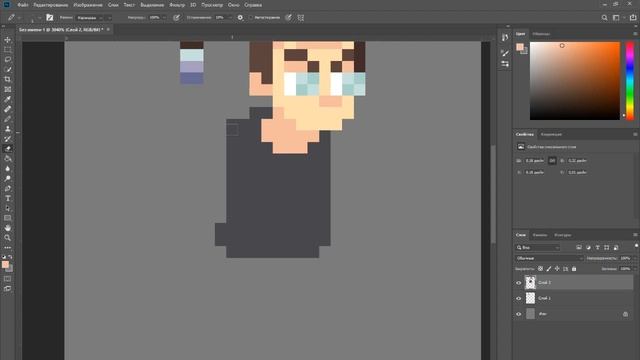Image resolution: width=640 pixels, height=360 pixels.
Task: Select the Rectangular Marquee tool
Action: point(8,50)
